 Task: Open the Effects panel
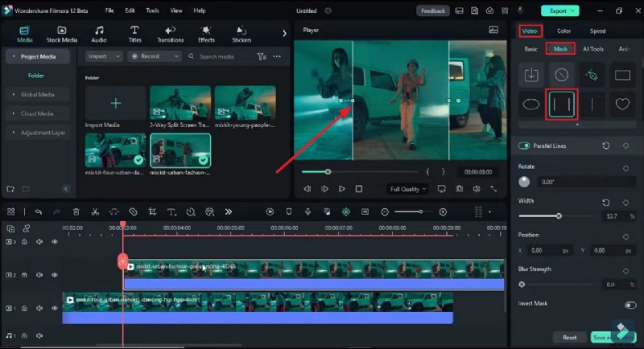click(x=206, y=33)
